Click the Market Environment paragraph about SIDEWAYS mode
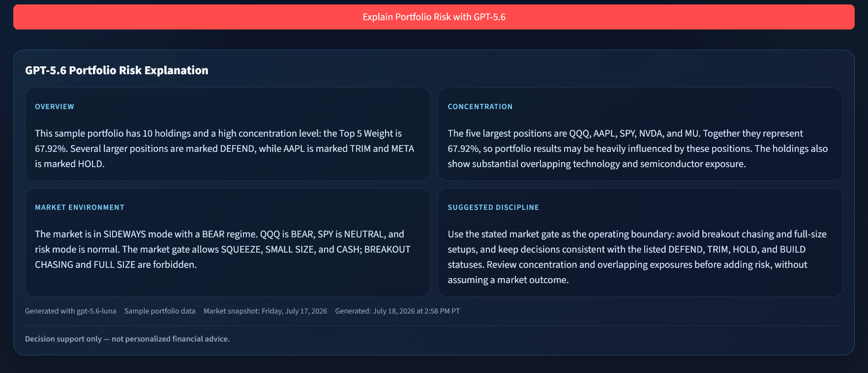 (x=223, y=249)
